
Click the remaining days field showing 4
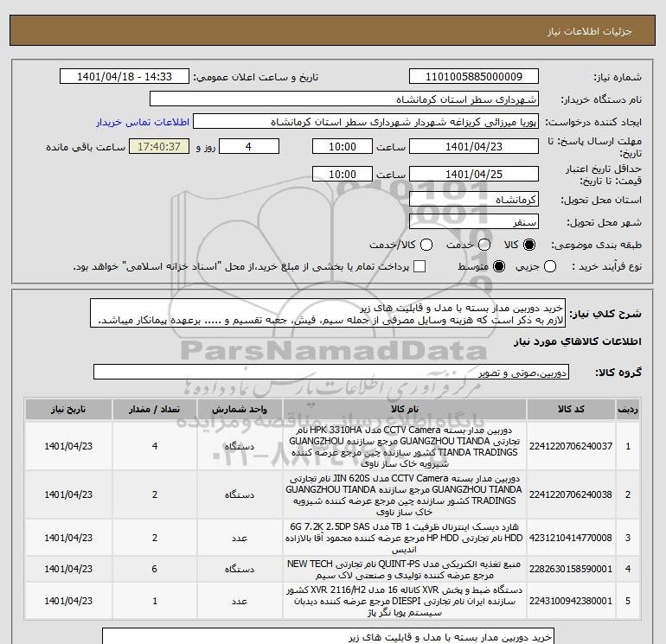[249, 146]
